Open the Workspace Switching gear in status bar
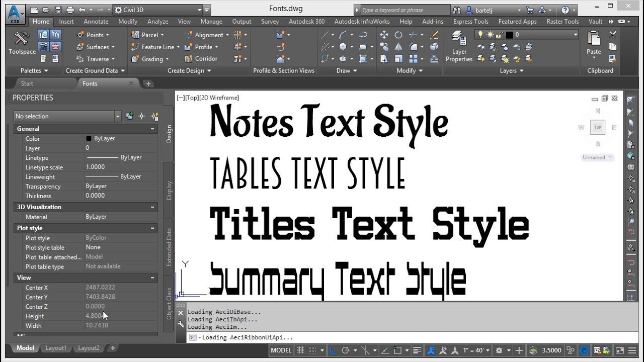 pyautogui.click(x=499, y=350)
